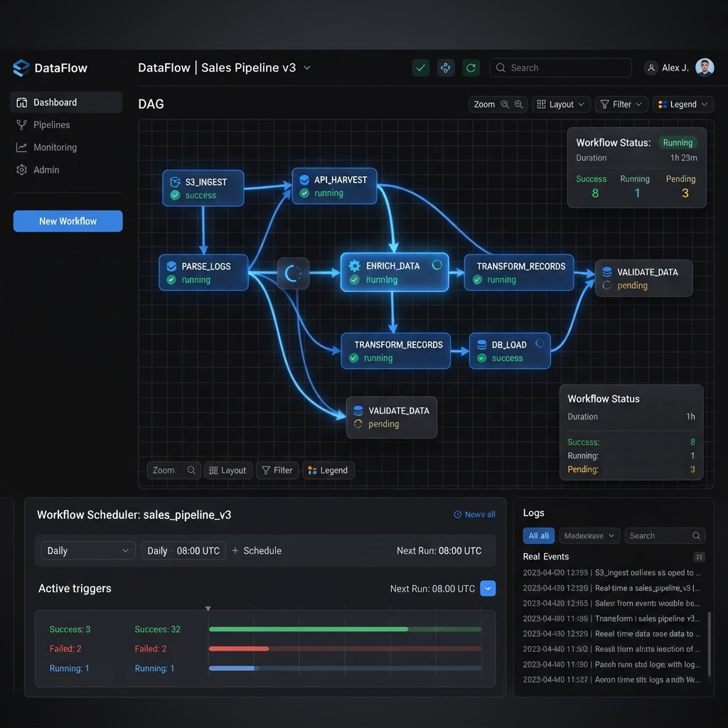Click 'Succees: 32' trigger count
The width and height of the screenshot is (728, 728).
(x=157, y=629)
